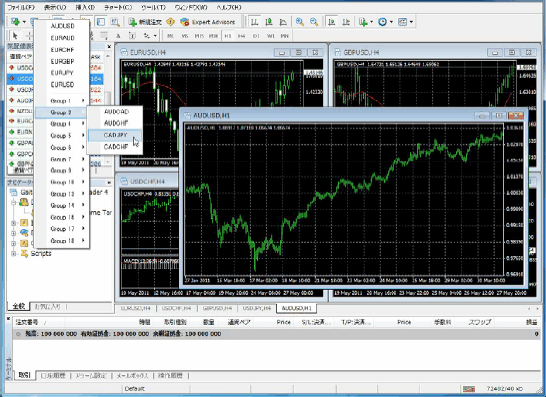Open the お気に入り navigator tab
This screenshot has height=397, width=546.
pos(47,306)
